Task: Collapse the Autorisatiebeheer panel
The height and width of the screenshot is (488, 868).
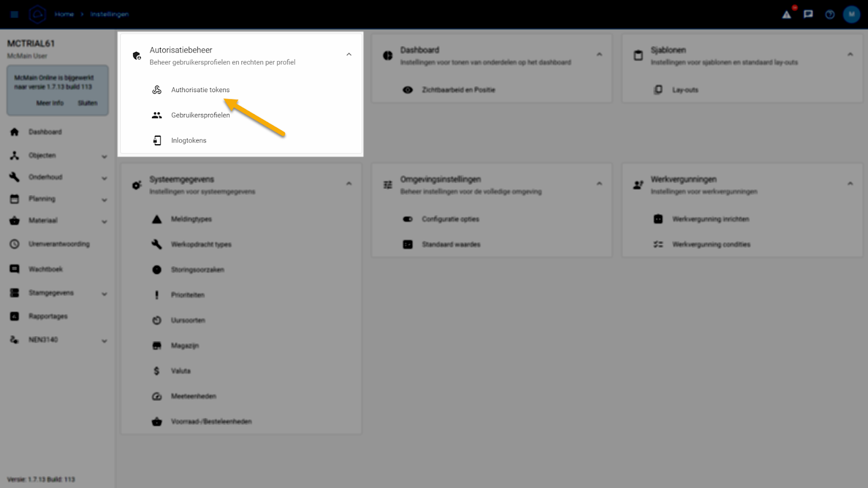Action: click(349, 54)
